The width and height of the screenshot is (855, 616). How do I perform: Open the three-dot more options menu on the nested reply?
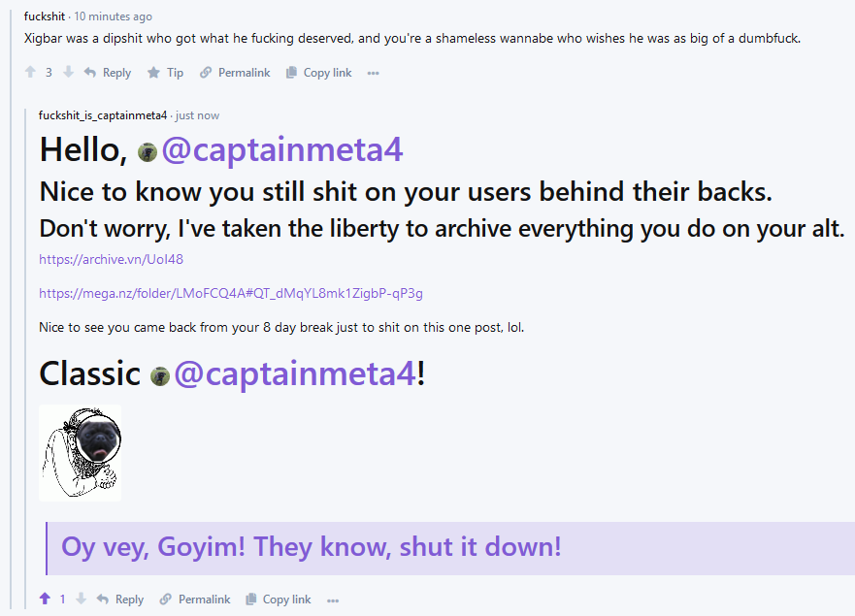tap(333, 600)
